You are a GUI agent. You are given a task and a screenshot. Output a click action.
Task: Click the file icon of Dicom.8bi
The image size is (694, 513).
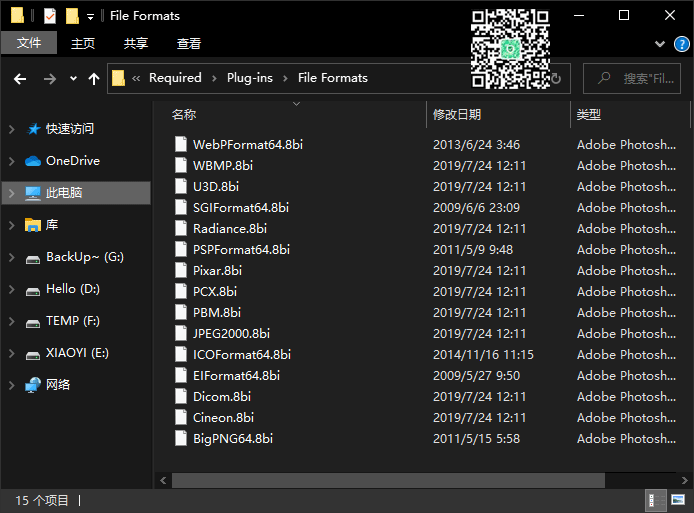click(181, 397)
